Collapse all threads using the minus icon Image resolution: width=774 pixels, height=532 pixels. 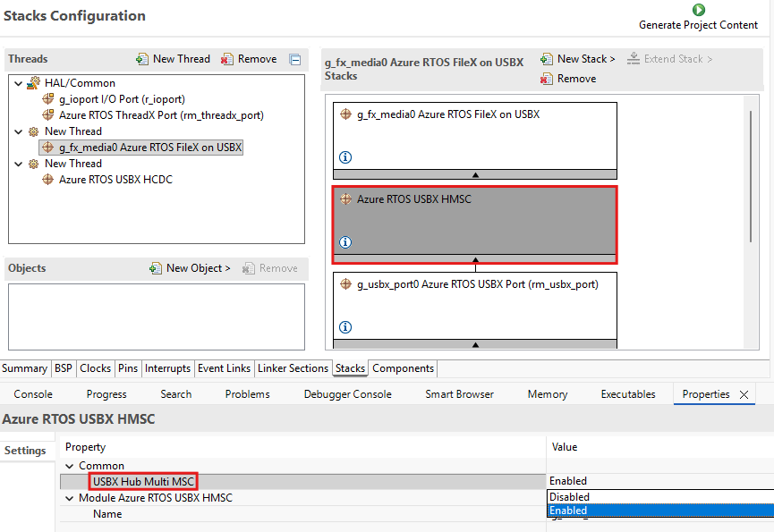pos(295,60)
